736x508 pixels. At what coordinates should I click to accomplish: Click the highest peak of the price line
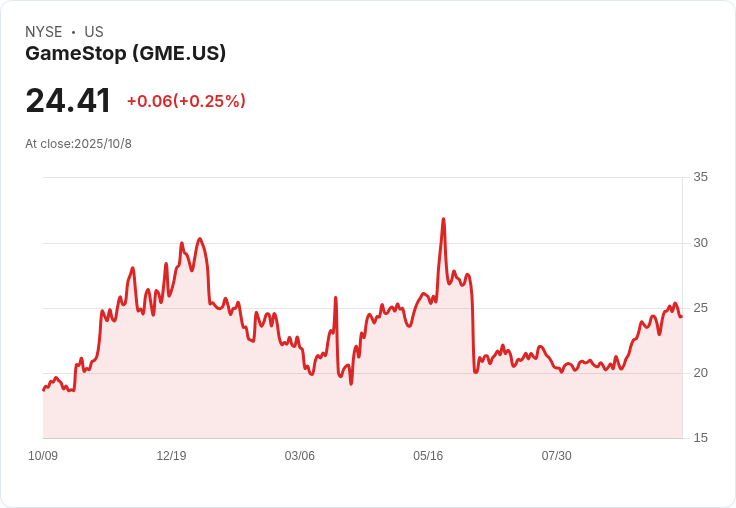(443, 219)
